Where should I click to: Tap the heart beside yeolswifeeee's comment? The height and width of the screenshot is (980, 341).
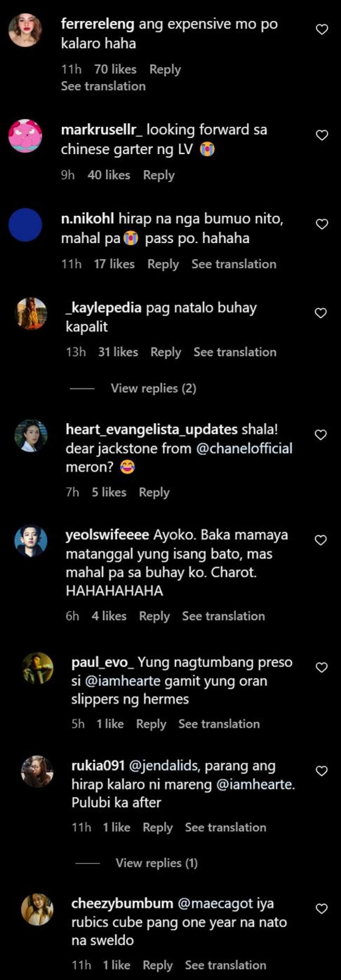(321, 540)
